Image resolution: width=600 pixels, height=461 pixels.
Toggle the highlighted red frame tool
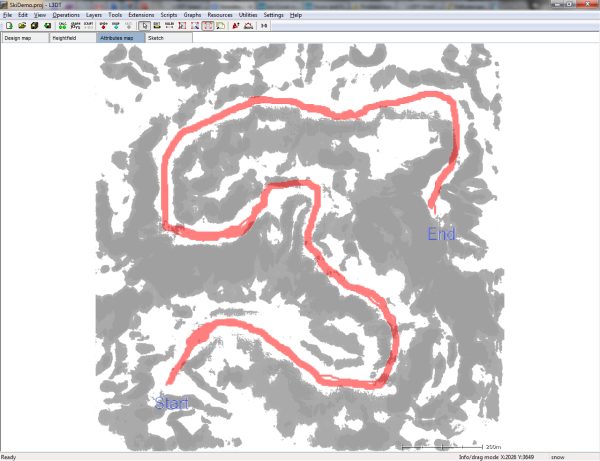[x=207, y=26]
